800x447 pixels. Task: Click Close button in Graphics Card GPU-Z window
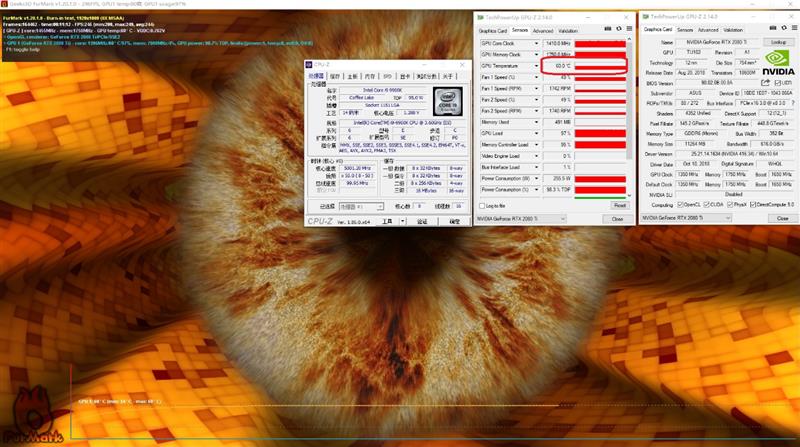point(783,218)
